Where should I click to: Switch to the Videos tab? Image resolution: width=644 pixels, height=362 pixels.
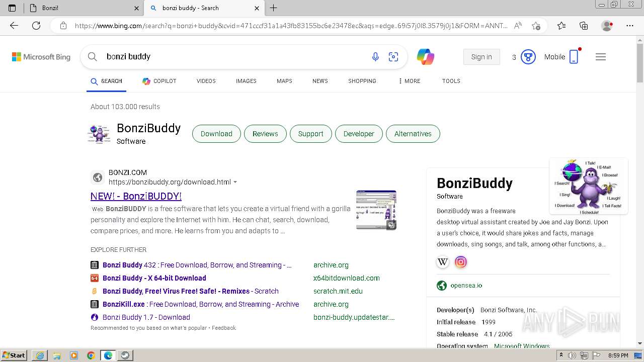click(206, 81)
